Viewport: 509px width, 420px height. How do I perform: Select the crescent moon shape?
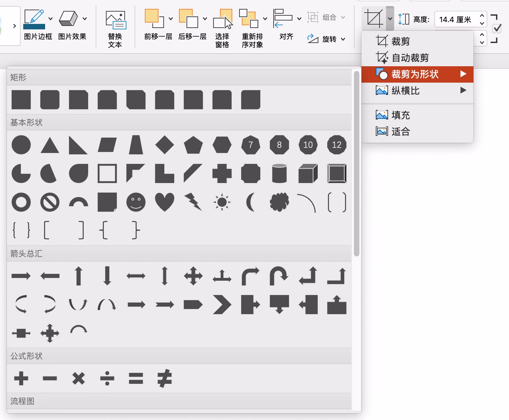click(x=251, y=202)
